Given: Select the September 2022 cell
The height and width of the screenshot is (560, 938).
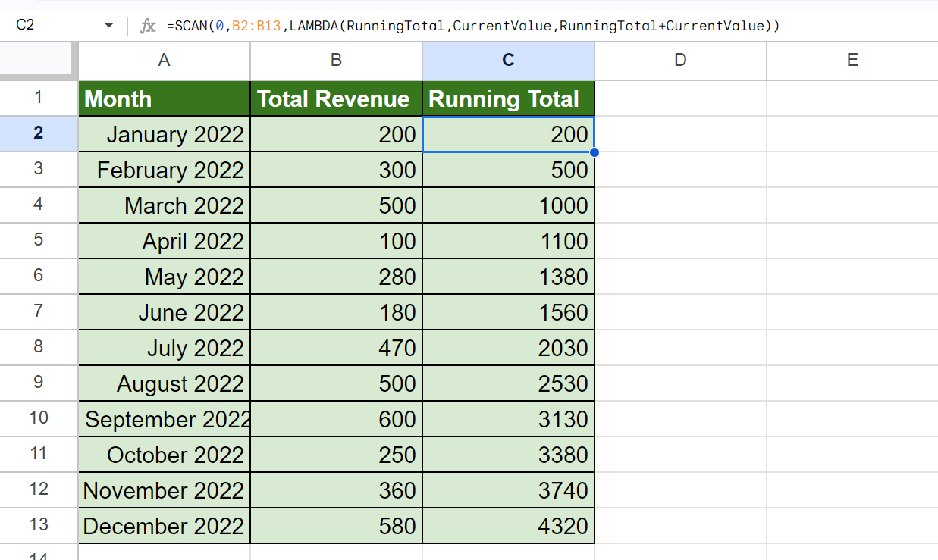Looking at the screenshot, I should pyautogui.click(x=164, y=419).
